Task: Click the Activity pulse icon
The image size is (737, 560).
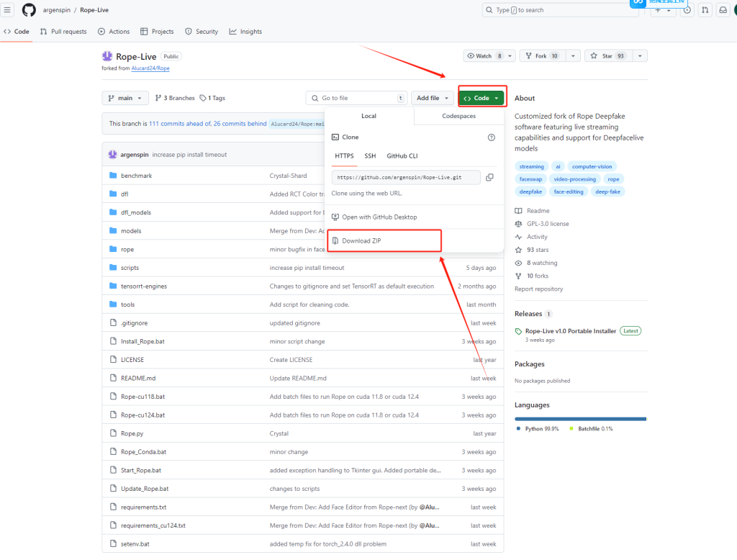Action: [518, 237]
